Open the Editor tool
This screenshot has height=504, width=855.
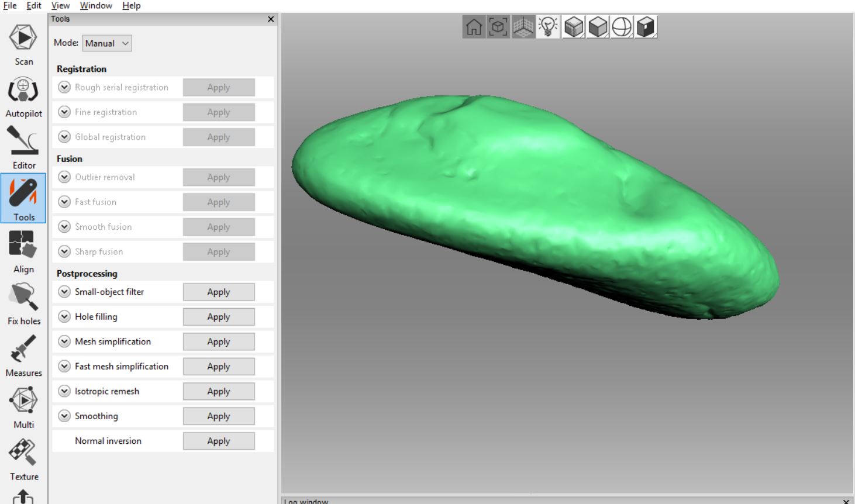click(23, 149)
